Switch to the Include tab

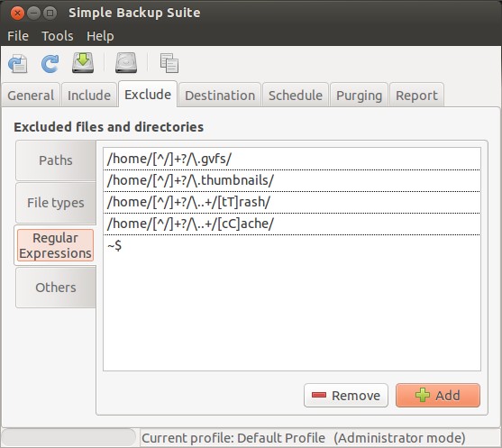[89, 96]
